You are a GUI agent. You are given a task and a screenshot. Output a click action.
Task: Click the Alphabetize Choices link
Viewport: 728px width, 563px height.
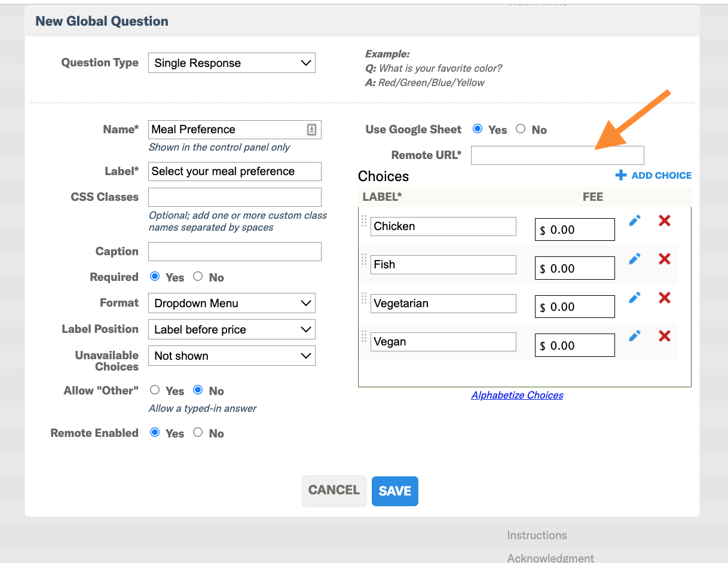(x=517, y=395)
